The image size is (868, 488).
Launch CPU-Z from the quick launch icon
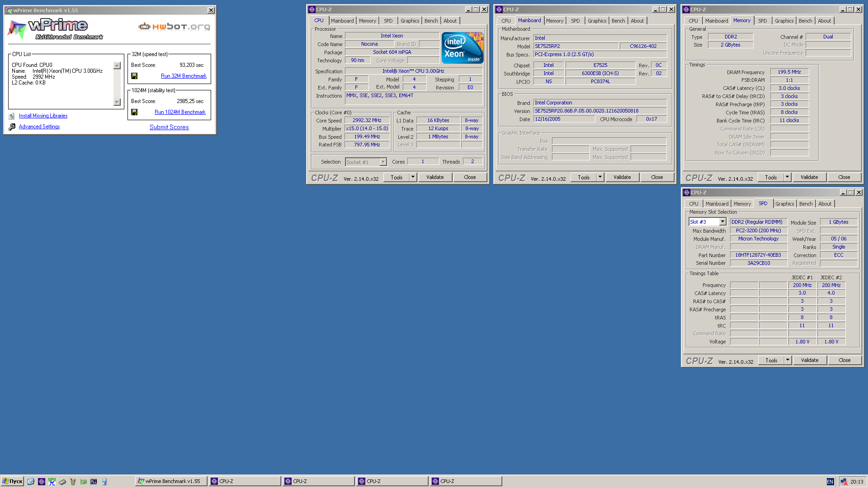click(x=42, y=482)
